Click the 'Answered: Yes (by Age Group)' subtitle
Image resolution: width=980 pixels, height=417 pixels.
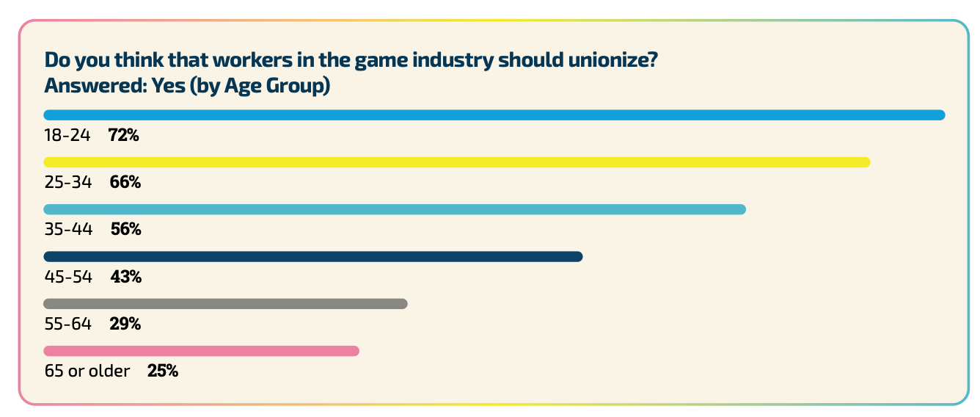pos(187,86)
